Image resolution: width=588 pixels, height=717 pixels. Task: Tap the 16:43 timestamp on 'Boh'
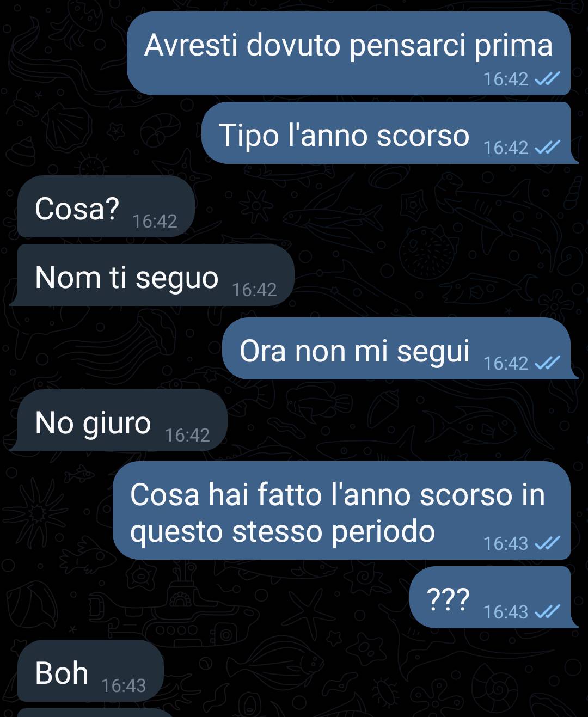(124, 685)
